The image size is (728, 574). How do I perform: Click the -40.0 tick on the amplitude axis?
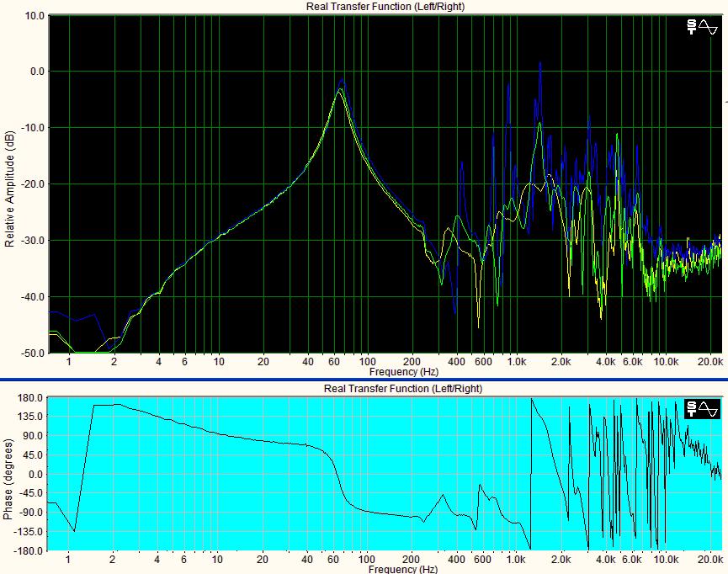33,297
